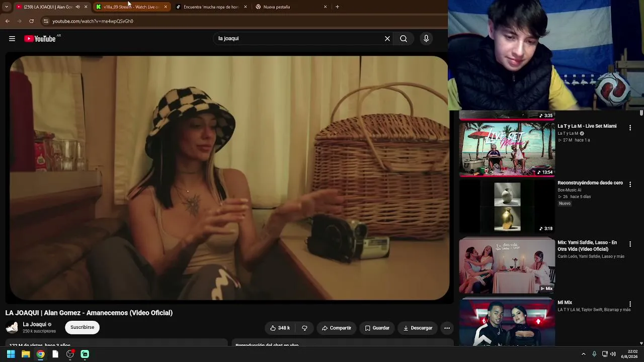Open the 'Mi Mix' thumbnail
This screenshot has height=362, width=644.
tap(507, 322)
